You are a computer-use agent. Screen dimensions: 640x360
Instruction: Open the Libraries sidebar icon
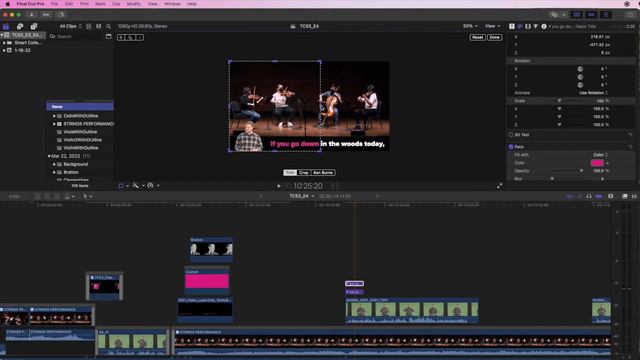click(x=6, y=26)
